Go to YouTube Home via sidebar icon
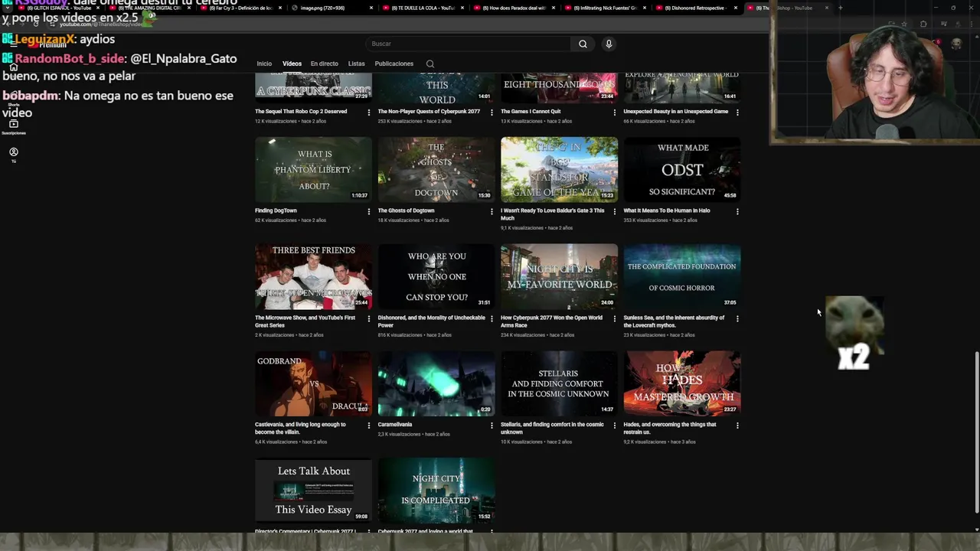Image resolution: width=980 pixels, height=551 pixels. point(13,67)
